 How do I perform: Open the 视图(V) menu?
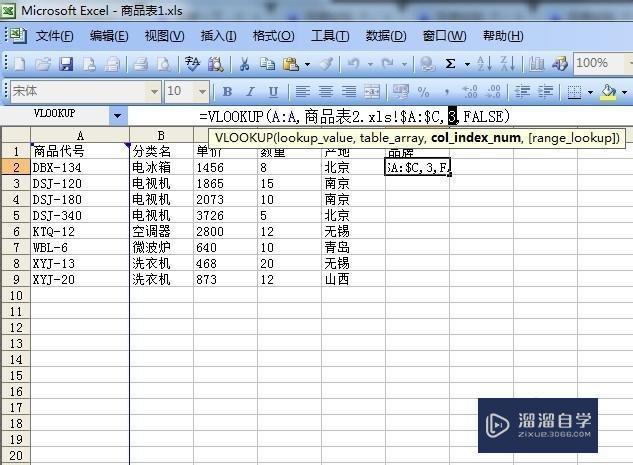point(164,36)
